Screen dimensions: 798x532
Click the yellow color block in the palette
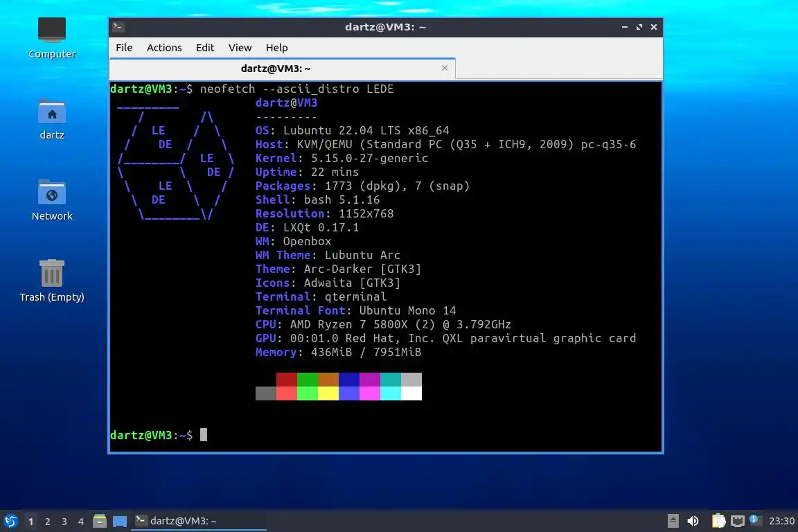(328, 393)
